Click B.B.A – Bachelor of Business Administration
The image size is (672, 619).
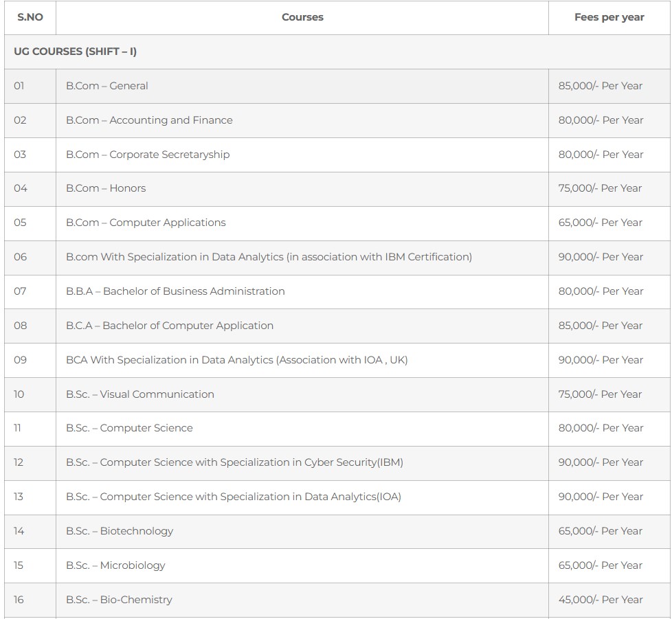pos(175,291)
